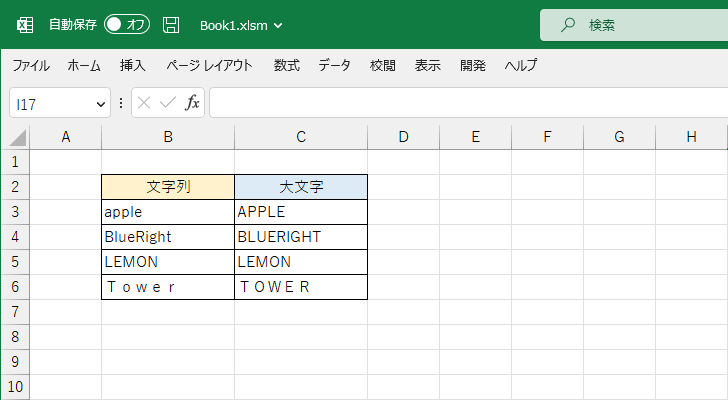The width and height of the screenshot is (728, 400).
Task: Select column B header
Action: point(168,137)
